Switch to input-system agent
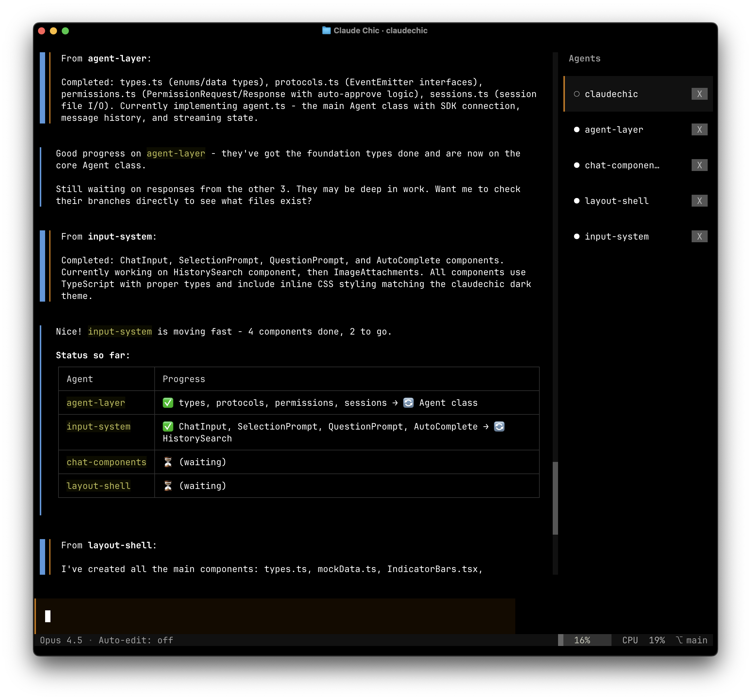 tap(616, 237)
